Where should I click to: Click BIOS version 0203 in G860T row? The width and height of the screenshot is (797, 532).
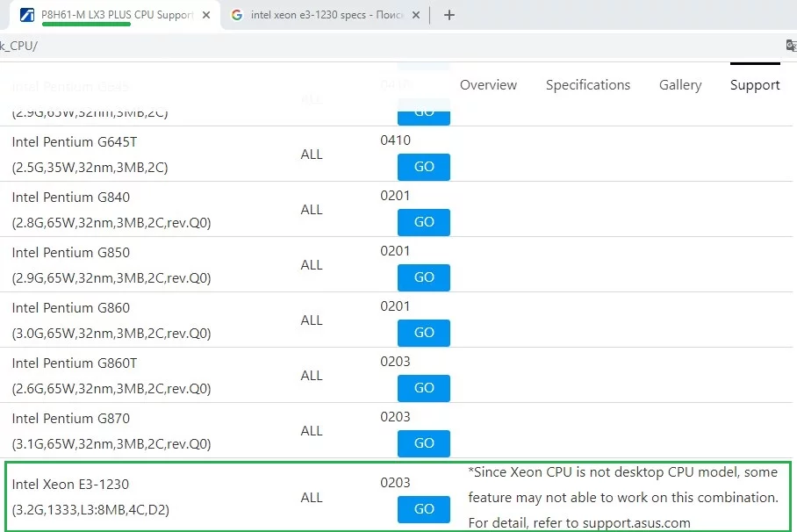click(x=395, y=362)
